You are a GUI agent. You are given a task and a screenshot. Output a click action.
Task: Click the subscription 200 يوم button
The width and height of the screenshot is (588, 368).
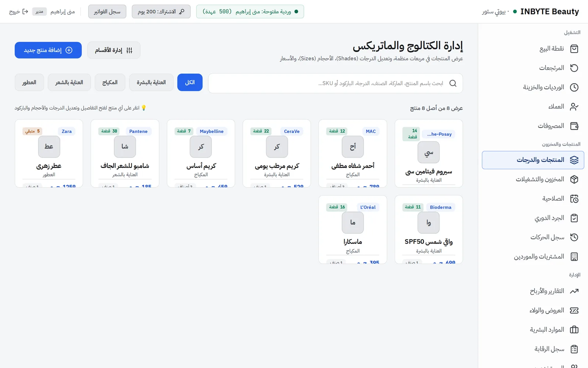(161, 11)
